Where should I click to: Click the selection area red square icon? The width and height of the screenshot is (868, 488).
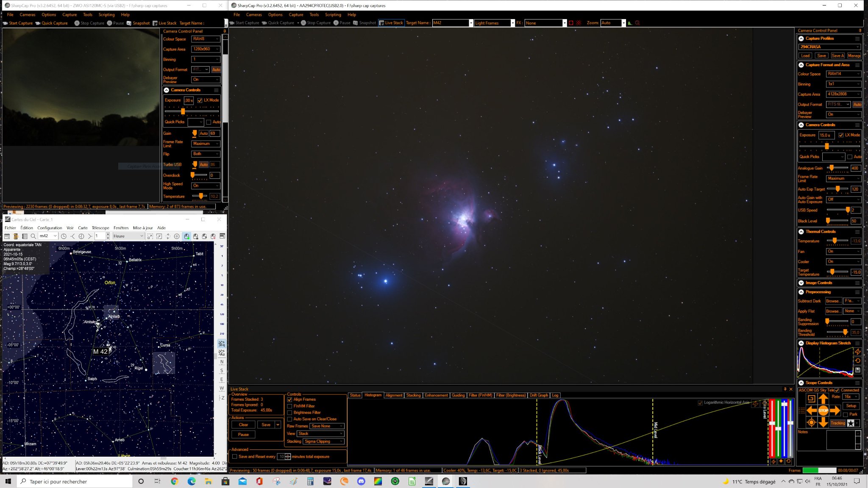[x=571, y=23]
